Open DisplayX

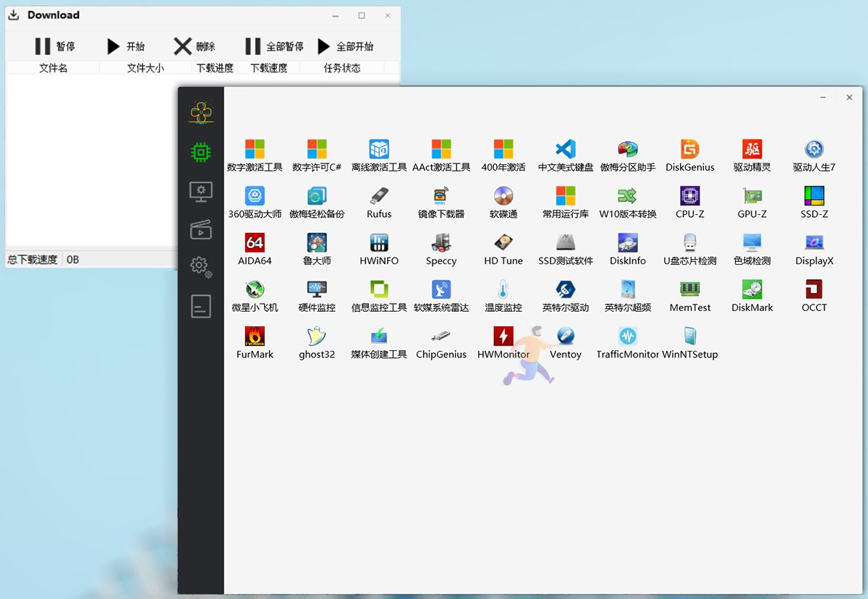tap(814, 250)
